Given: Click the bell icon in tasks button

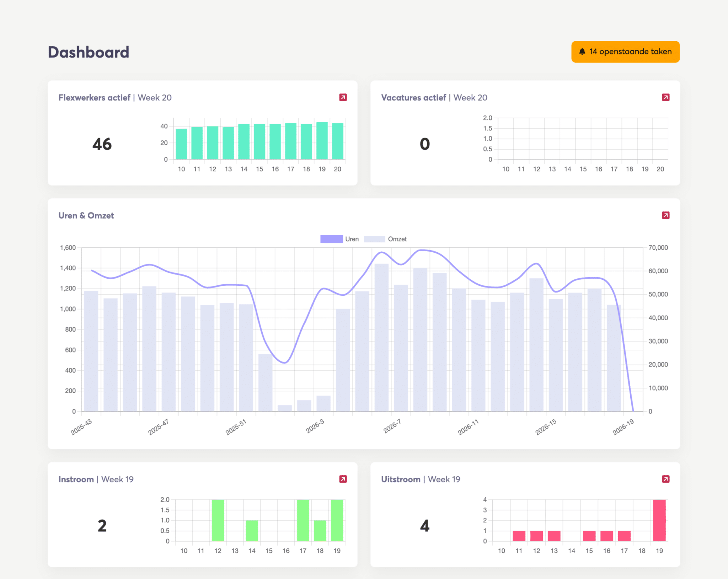Looking at the screenshot, I should 582,52.
